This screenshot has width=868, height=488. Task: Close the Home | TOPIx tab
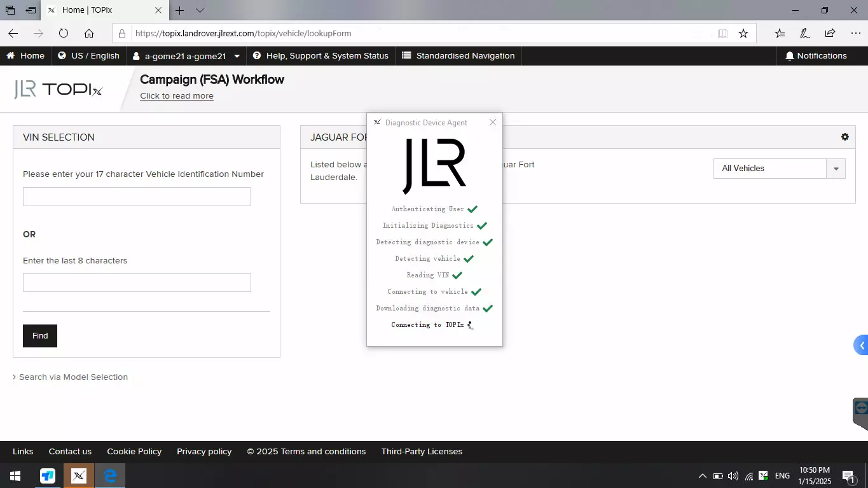pos(158,10)
